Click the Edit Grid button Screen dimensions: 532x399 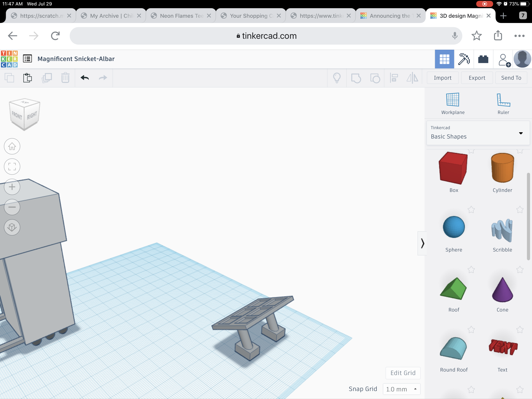tap(403, 373)
